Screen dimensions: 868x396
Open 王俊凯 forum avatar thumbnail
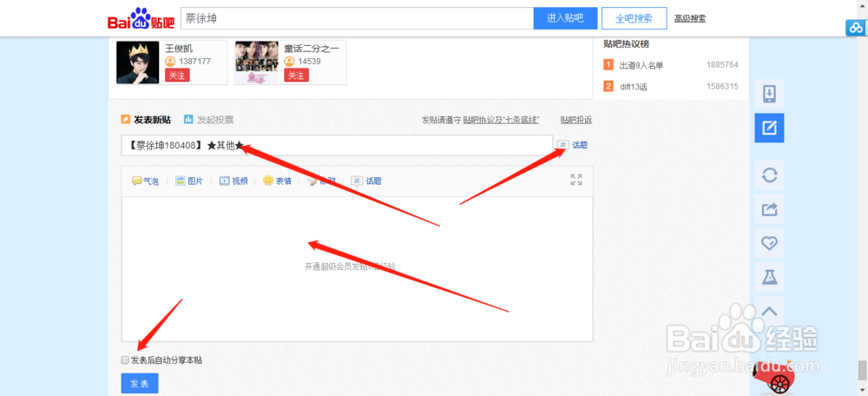point(137,63)
